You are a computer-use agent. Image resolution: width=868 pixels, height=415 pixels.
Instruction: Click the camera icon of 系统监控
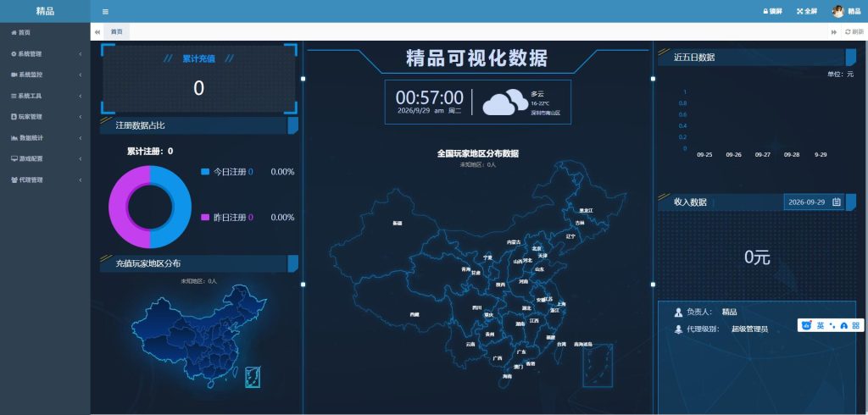(x=14, y=75)
